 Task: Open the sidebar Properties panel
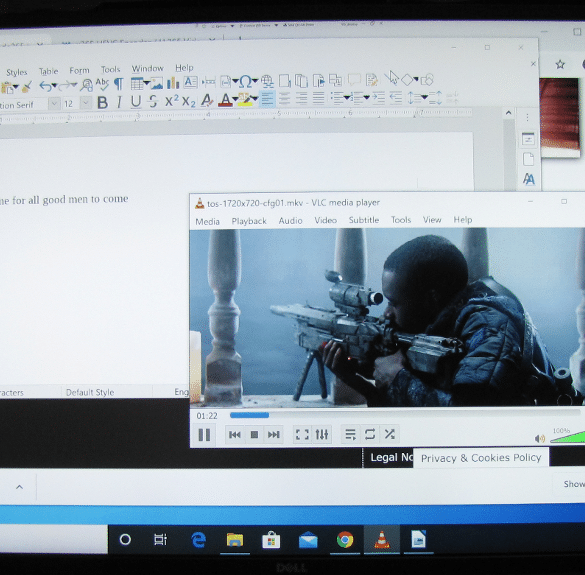point(528,139)
